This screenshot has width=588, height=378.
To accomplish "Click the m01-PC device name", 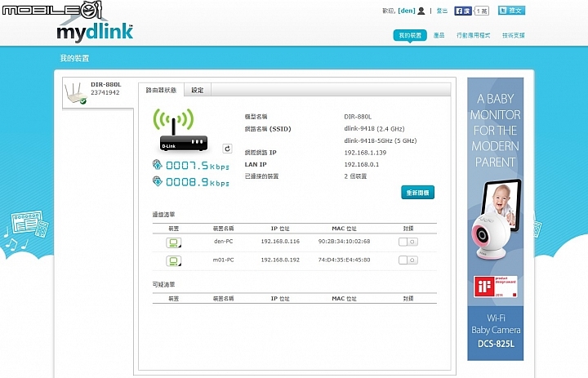I will coord(224,260).
